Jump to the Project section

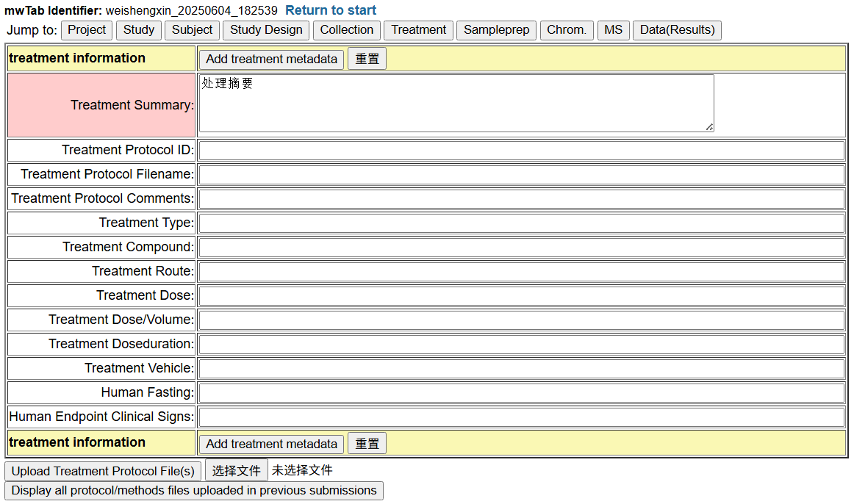tap(87, 30)
